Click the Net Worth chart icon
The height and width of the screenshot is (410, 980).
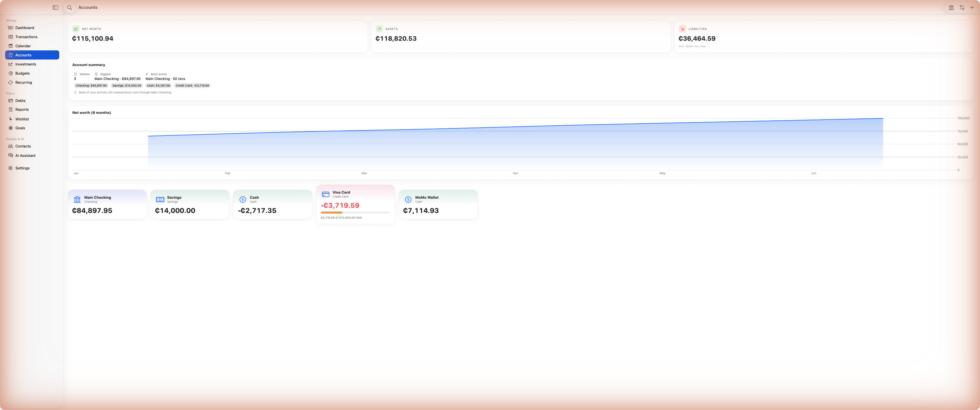click(x=76, y=29)
